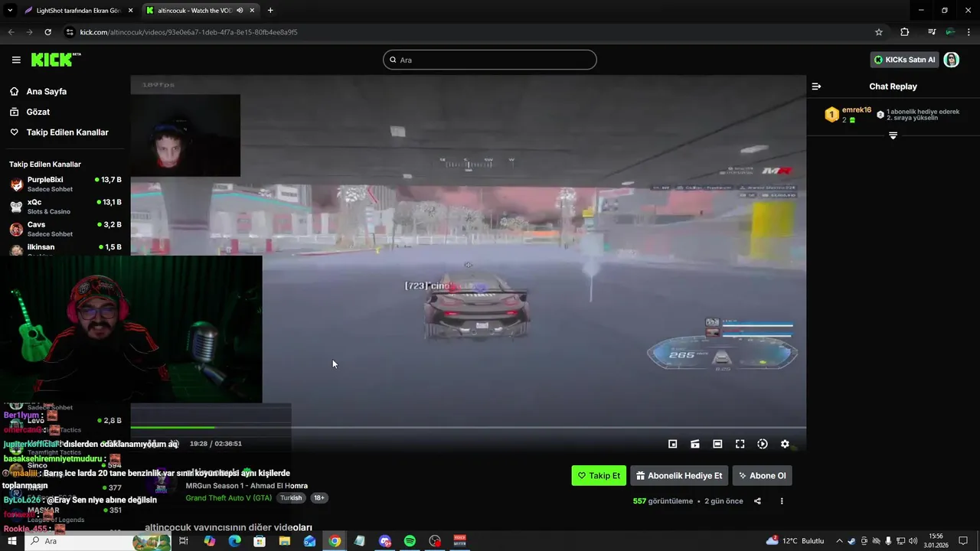Collapse the Chat Replay panel

click(816, 86)
